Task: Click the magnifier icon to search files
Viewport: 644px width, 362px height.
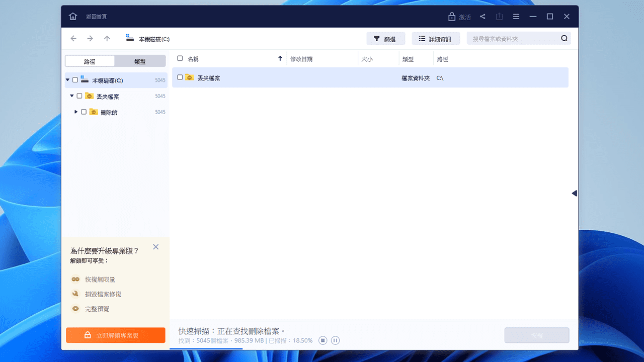Action: tap(565, 38)
